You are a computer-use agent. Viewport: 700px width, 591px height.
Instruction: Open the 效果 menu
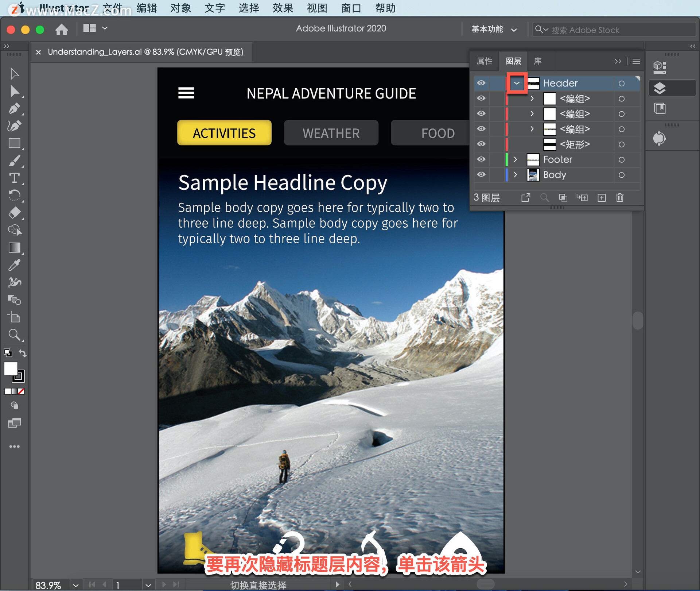pyautogui.click(x=283, y=8)
